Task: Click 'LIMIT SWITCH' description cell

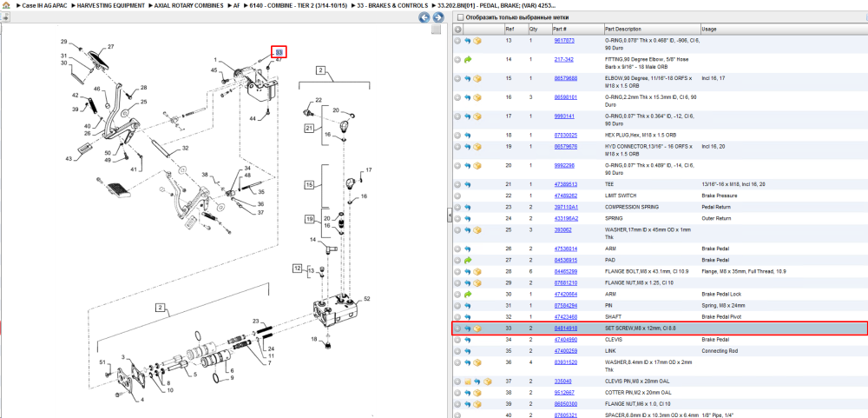Action: [x=620, y=196]
